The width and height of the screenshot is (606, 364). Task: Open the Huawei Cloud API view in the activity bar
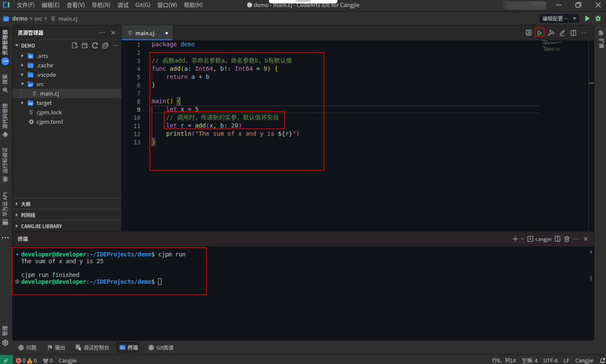pos(5,208)
